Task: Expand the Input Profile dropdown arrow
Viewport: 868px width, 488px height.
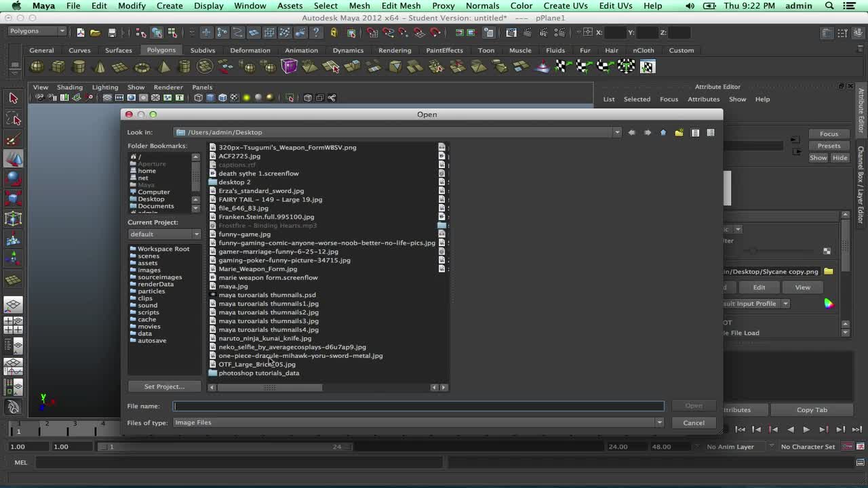Action: (x=785, y=304)
